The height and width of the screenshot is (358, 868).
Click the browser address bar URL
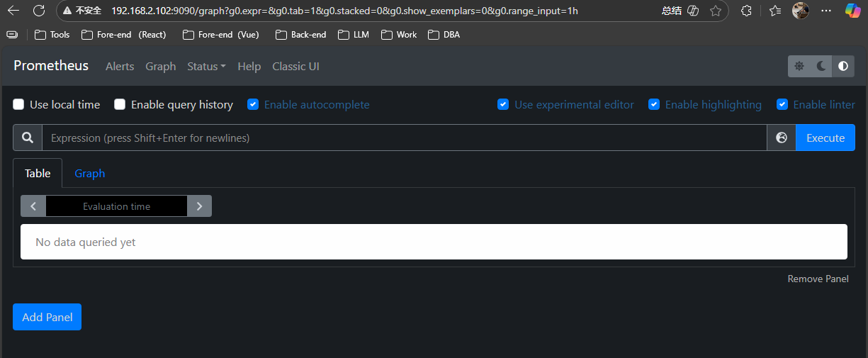tap(344, 11)
